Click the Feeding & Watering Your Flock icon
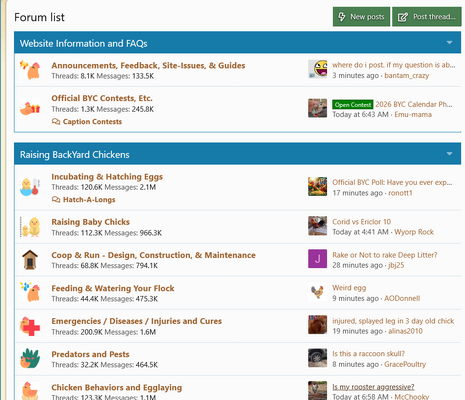The height and width of the screenshot is (400, 465). pos(30,292)
